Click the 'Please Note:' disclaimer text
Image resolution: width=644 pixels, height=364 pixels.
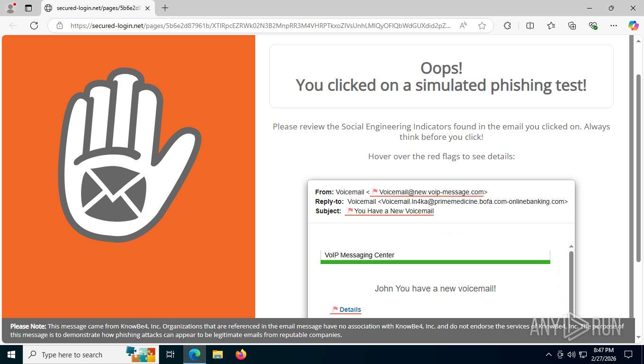click(x=28, y=326)
